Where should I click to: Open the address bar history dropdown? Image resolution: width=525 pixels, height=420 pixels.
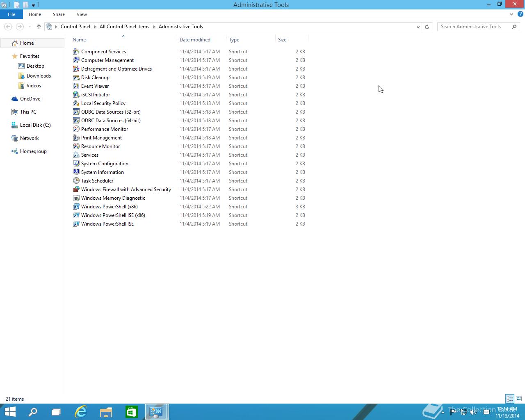point(418,27)
